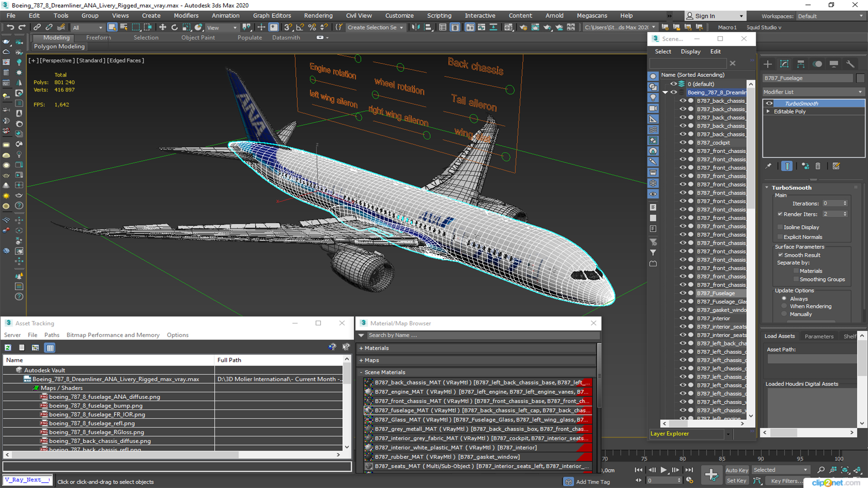This screenshot has width=868, height=488.
Task: Click the large Set Keys plus button
Action: pyautogui.click(x=711, y=475)
